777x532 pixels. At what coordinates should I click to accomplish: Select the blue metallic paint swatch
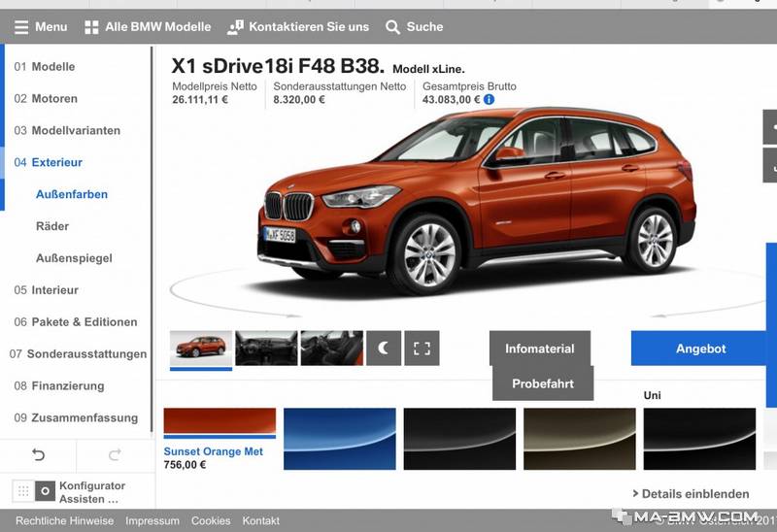click(x=340, y=439)
